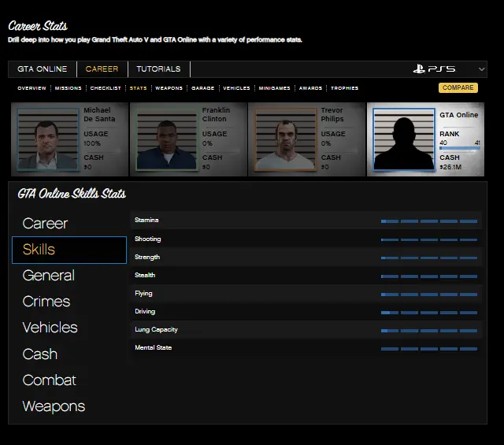Switch to the GTA Online tab

point(43,69)
